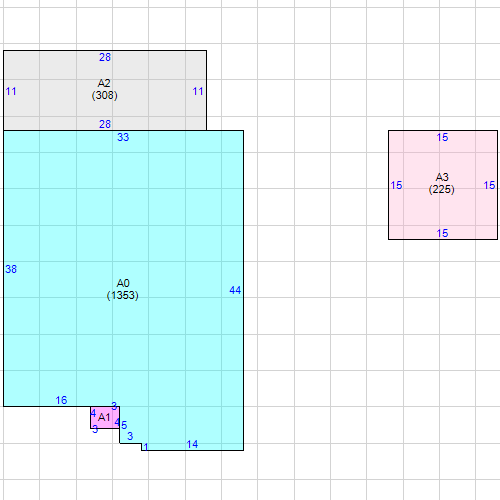This screenshot has width=500, height=500.
Task: Click the 33 dimension on A0's top edge
Action: tap(123, 137)
